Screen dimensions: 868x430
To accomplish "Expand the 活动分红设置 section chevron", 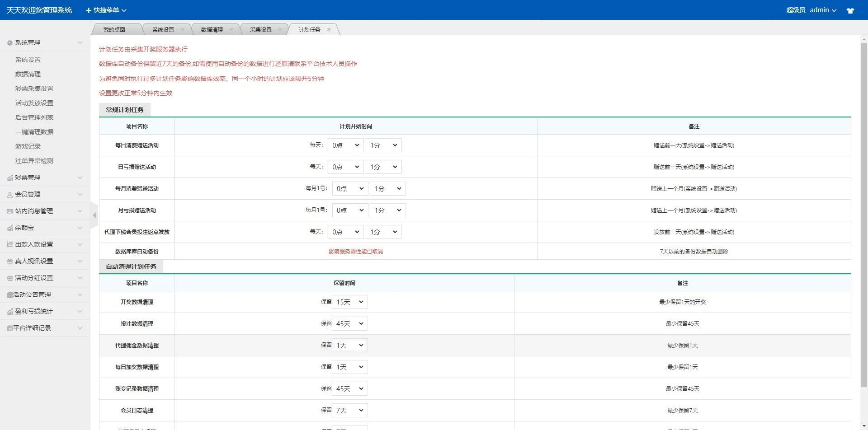I will (80, 278).
